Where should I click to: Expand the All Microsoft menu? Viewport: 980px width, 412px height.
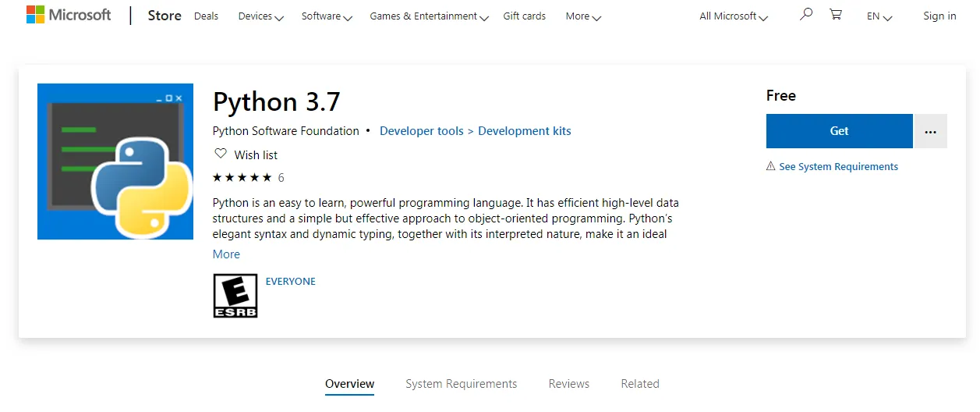click(x=734, y=16)
